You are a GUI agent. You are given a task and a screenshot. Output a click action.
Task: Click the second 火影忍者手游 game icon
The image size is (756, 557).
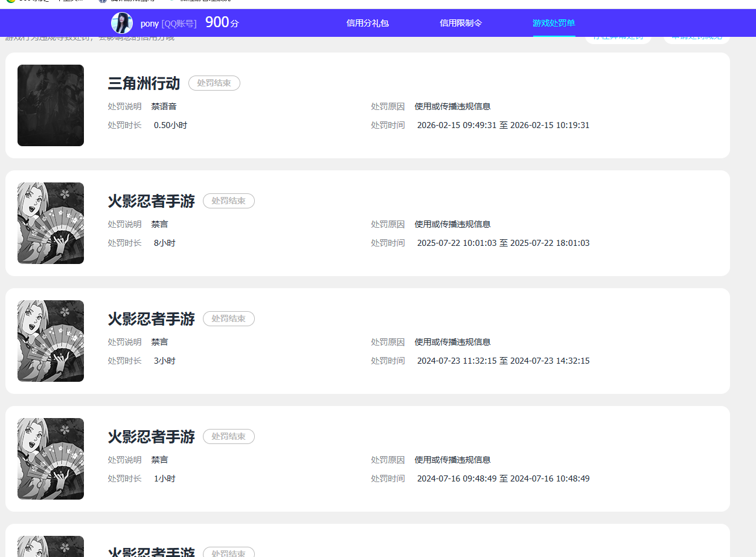[x=51, y=341]
